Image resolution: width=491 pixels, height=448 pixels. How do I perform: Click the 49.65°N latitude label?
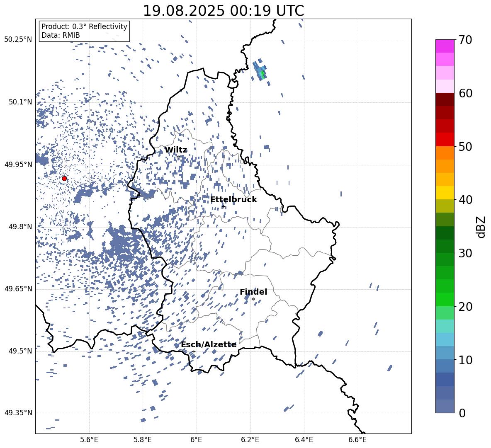pyautogui.click(x=18, y=289)
